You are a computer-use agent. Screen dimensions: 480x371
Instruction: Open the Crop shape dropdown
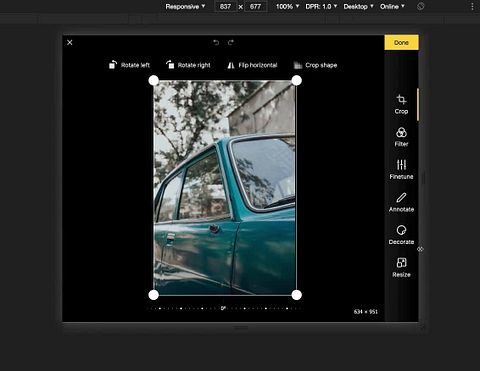click(315, 65)
